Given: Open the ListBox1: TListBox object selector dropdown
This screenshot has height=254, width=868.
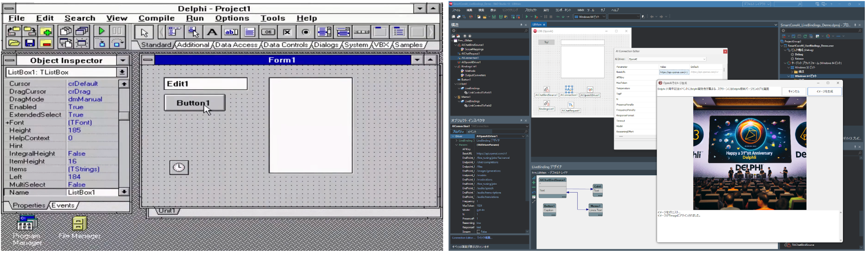Looking at the screenshot, I should 122,72.
